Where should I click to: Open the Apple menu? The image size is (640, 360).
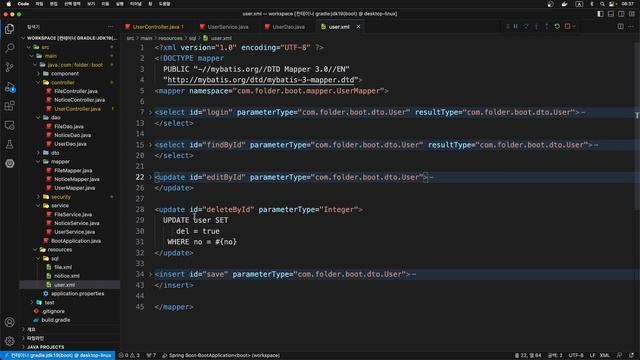click(x=8, y=4)
